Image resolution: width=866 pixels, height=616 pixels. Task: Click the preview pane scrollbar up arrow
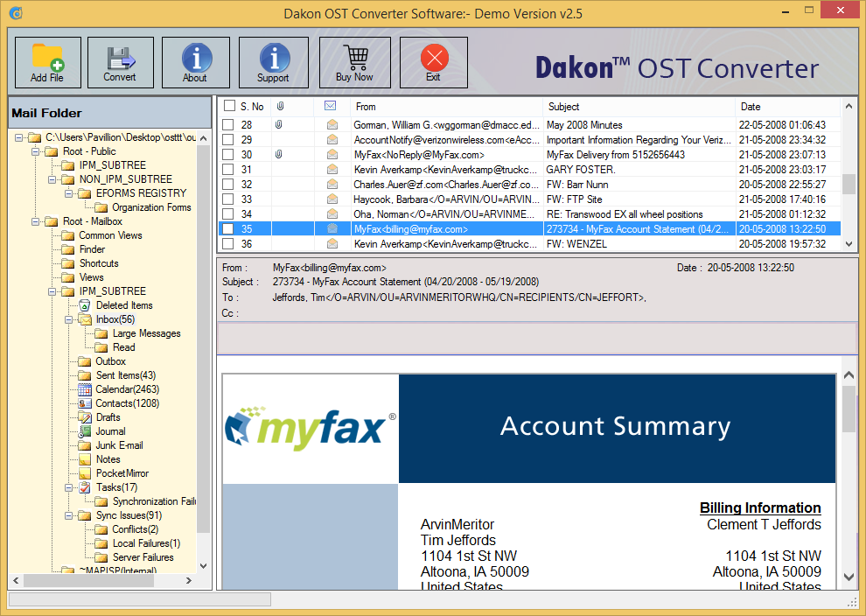(x=849, y=375)
